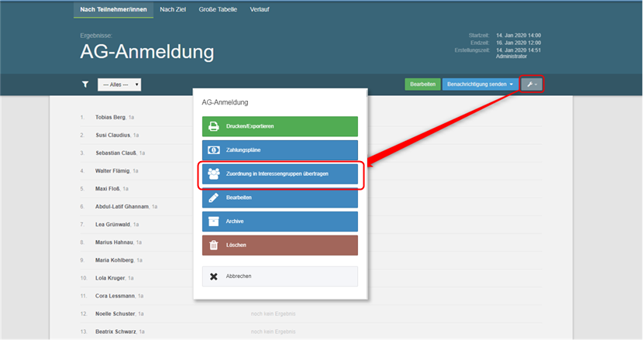Click the funnel filter icon
The image size is (644, 340).
[85, 84]
